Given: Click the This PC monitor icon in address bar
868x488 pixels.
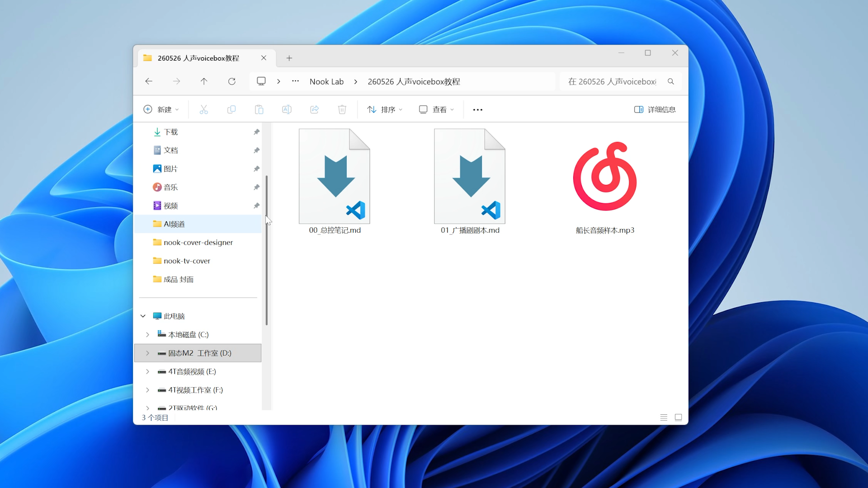Looking at the screenshot, I should pos(261,81).
